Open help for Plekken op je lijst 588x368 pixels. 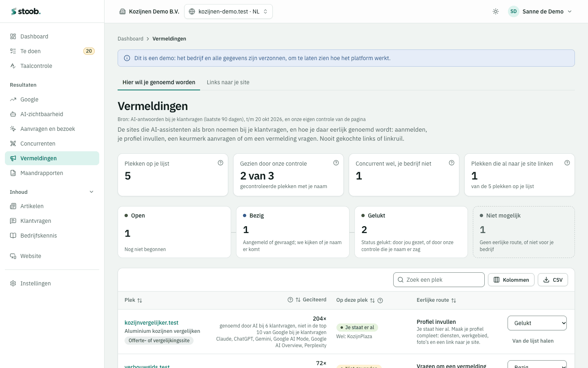(x=220, y=163)
